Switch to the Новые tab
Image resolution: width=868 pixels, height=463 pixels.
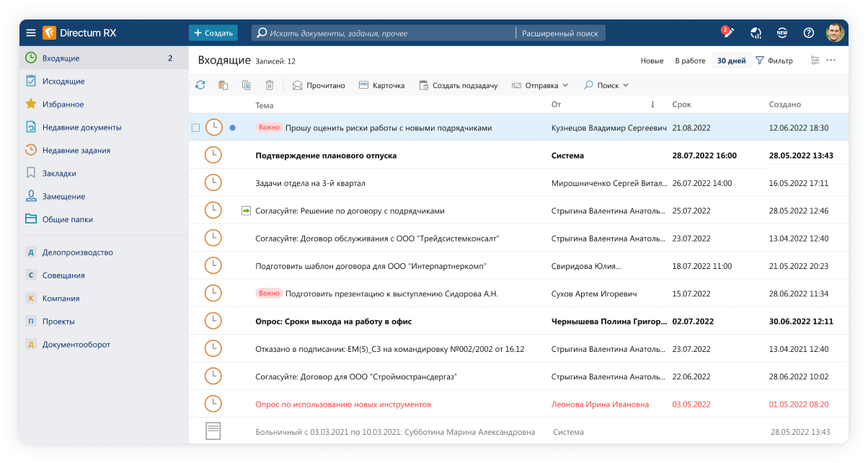click(652, 61)
